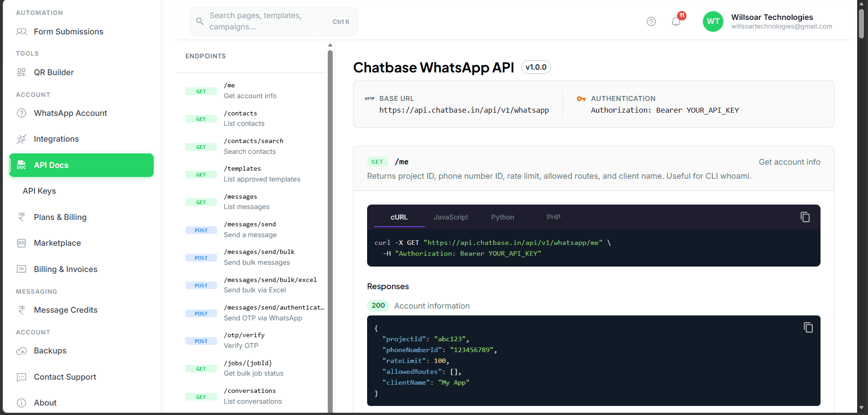Click the Integrations plug icon
The width and height of the screenshot is (868, 415).
21,139
